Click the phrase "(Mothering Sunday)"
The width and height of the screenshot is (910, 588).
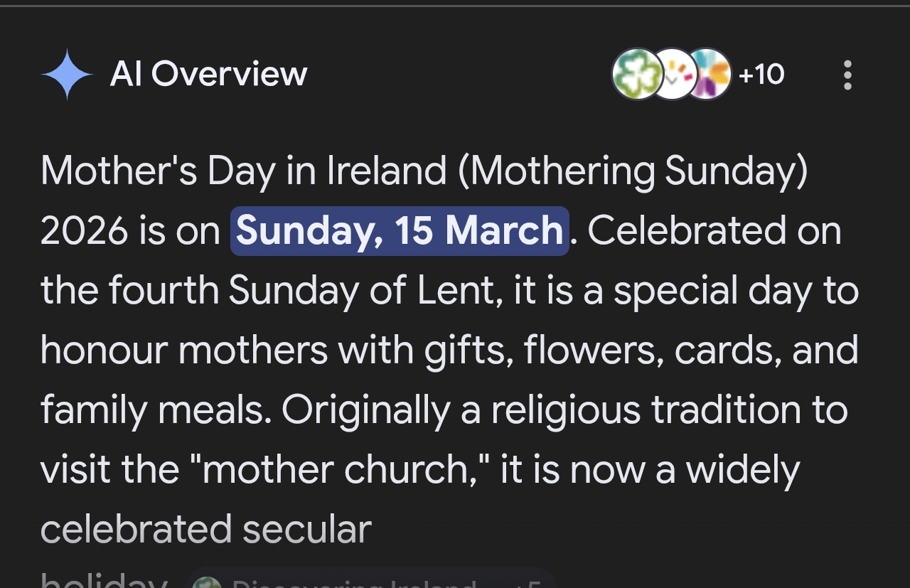[633, 171]
